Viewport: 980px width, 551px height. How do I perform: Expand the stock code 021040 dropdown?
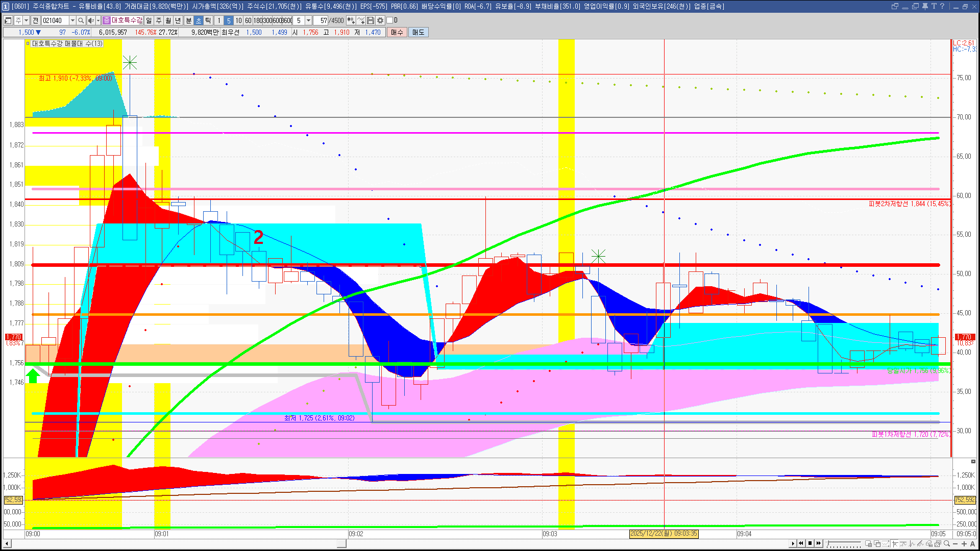[72, 20]
